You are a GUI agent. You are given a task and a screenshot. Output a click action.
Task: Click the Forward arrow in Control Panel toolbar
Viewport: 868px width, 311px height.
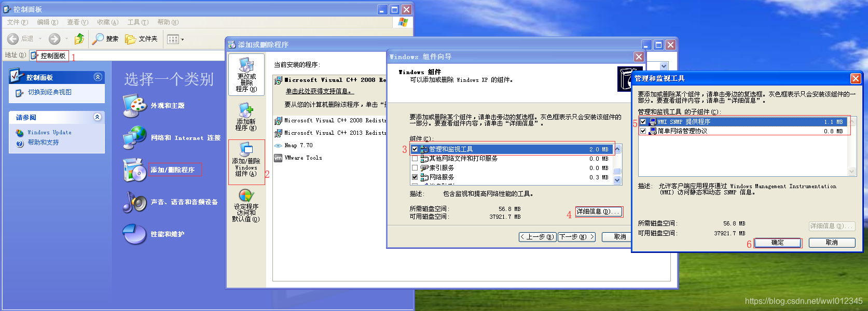click(54, 39)
